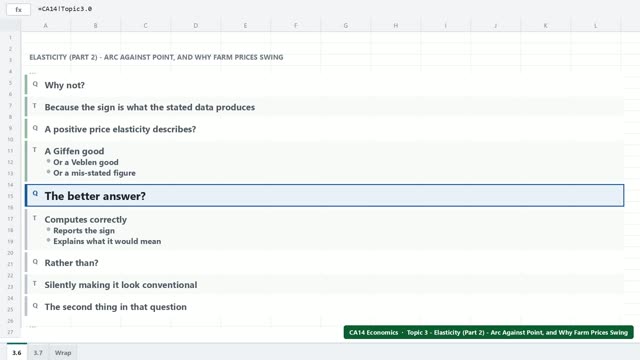The height and width of the screenshot is (360, 640).
Task: Select column header H
Action: coord(396,25)
